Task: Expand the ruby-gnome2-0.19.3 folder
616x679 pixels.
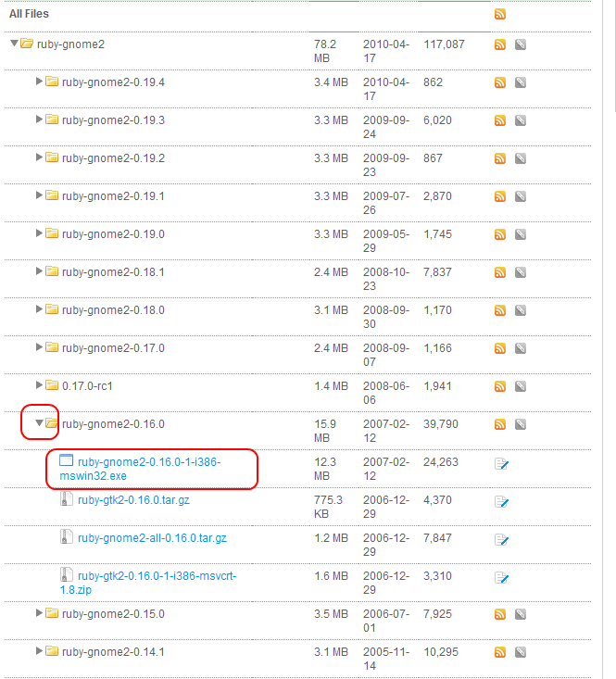Action: (39, 119)
